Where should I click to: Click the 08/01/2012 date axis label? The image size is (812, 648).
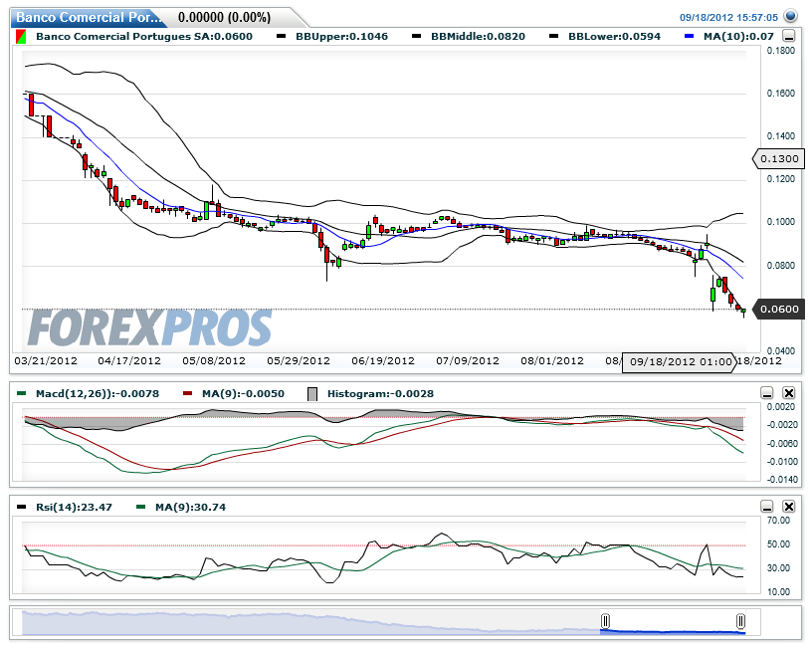click(x=552, y=360)
